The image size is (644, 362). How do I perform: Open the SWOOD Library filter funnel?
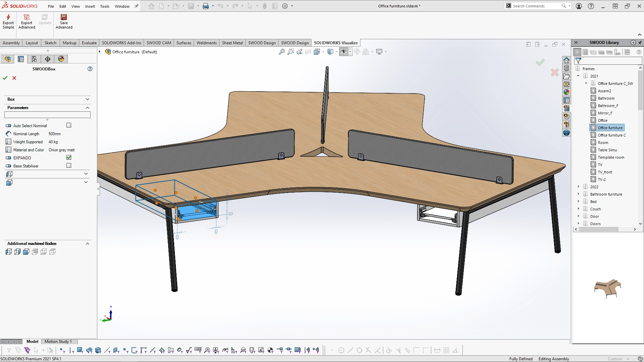click(578, 61)
